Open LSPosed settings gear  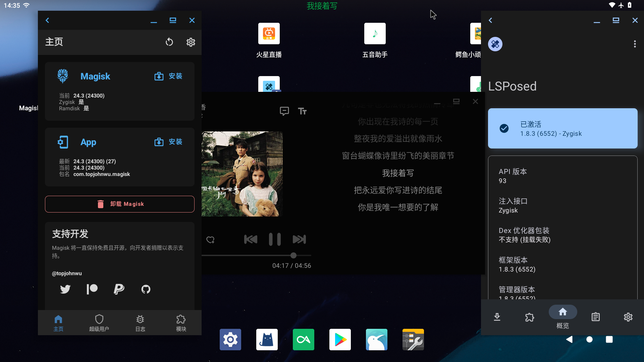(x=628, y=317)
